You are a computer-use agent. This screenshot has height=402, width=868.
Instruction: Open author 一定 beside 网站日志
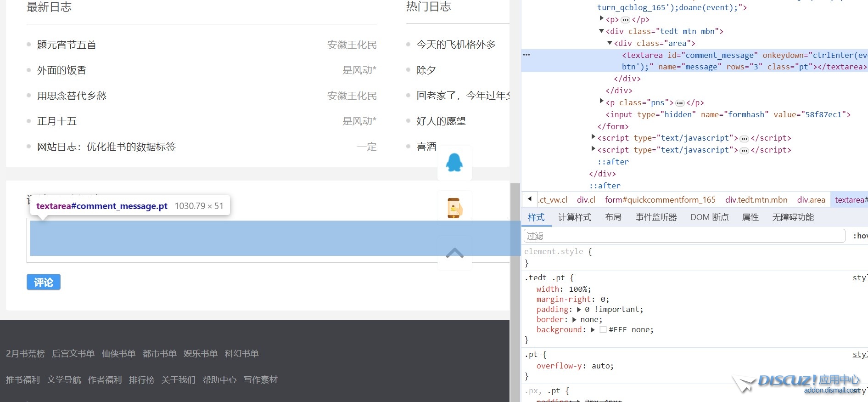[367, 147]
